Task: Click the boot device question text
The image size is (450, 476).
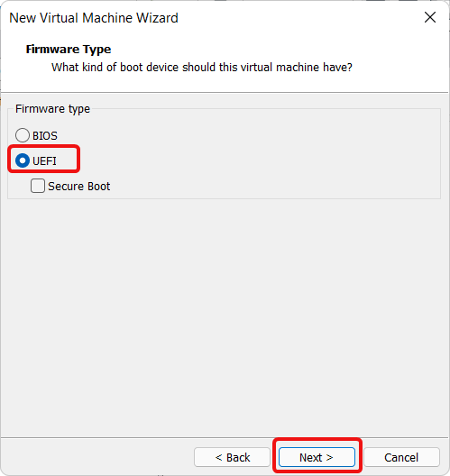Action: 202,68
